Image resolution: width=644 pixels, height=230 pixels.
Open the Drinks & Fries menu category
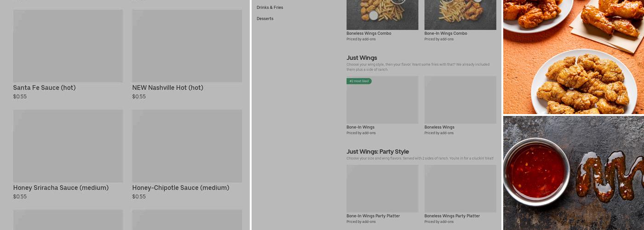[x=270, y=7]
